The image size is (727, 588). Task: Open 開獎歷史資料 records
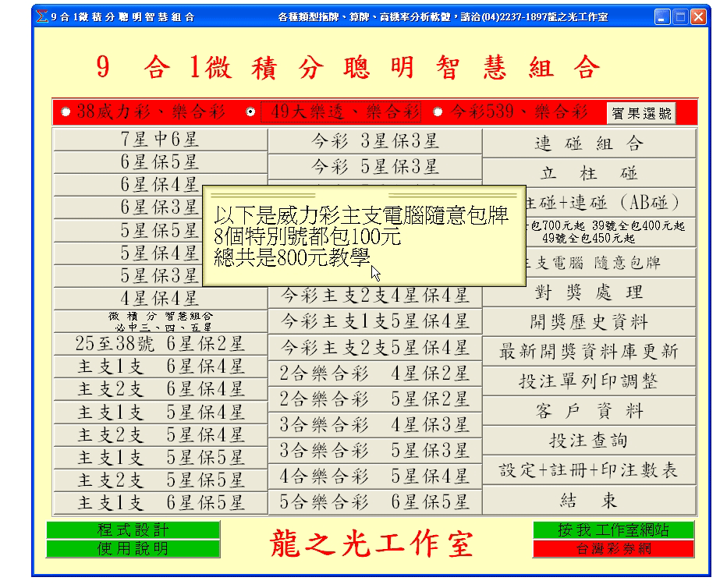[x=589, y=321]
